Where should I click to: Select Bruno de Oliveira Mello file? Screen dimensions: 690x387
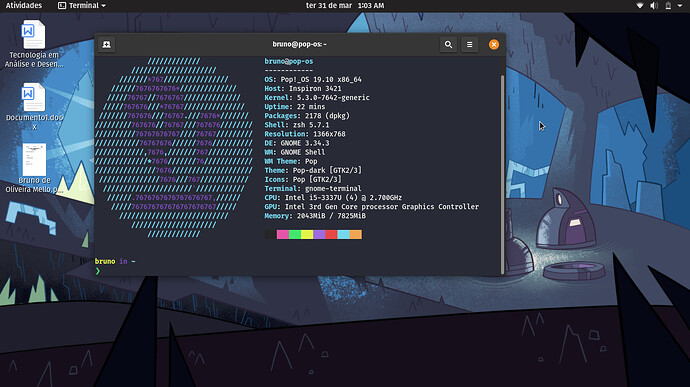coord(34,168)
